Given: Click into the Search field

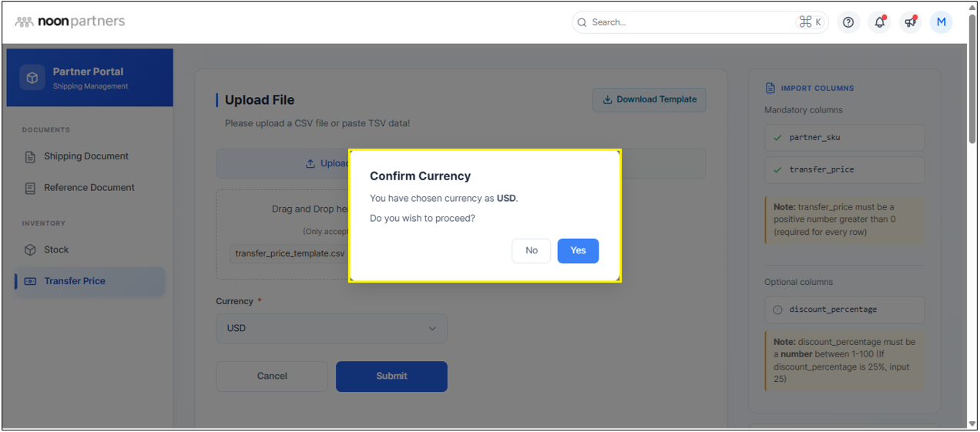Looking at the screenshot, I should (690, 22).
